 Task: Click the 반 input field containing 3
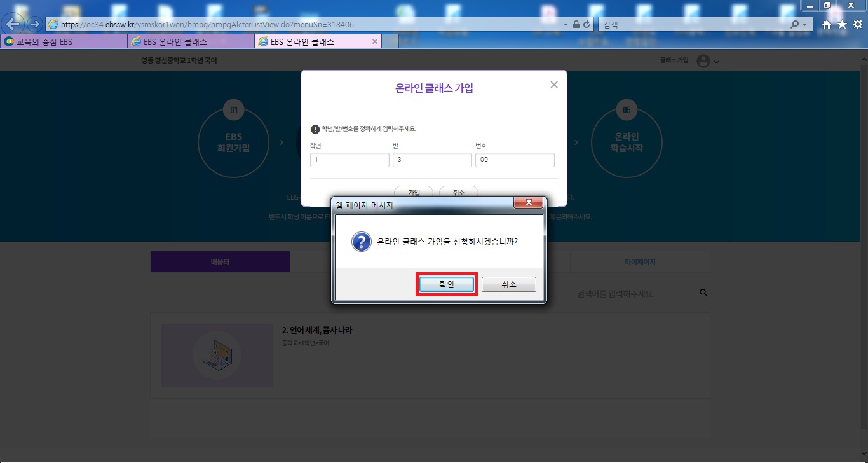click(432, 160)
